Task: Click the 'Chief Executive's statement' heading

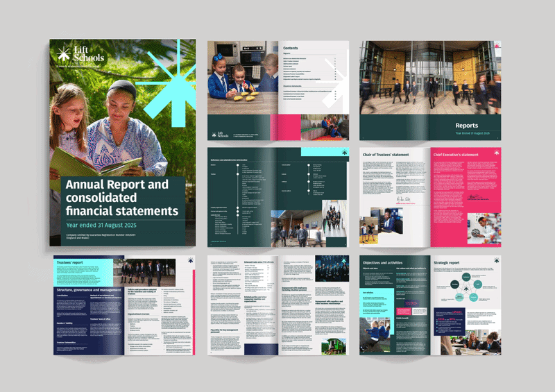Action: [x=456, y=155]
